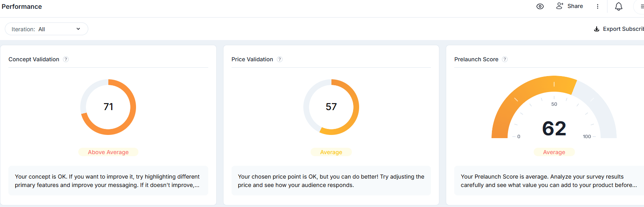Click the Performance page title

(22, 6)
